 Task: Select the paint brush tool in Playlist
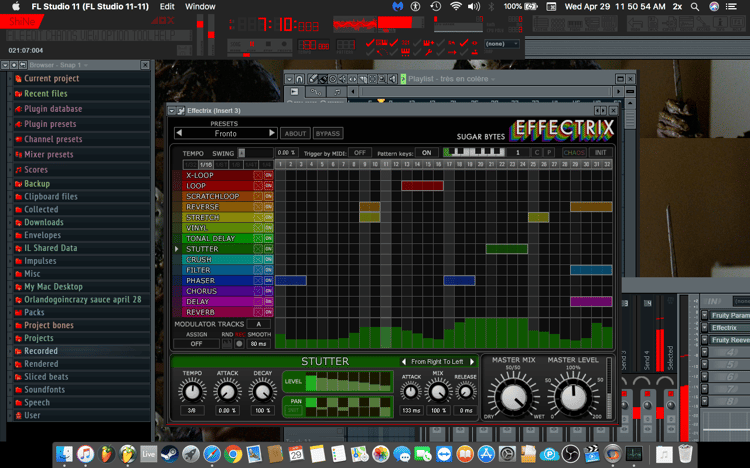pyautogui.click(x=323, y=79)
